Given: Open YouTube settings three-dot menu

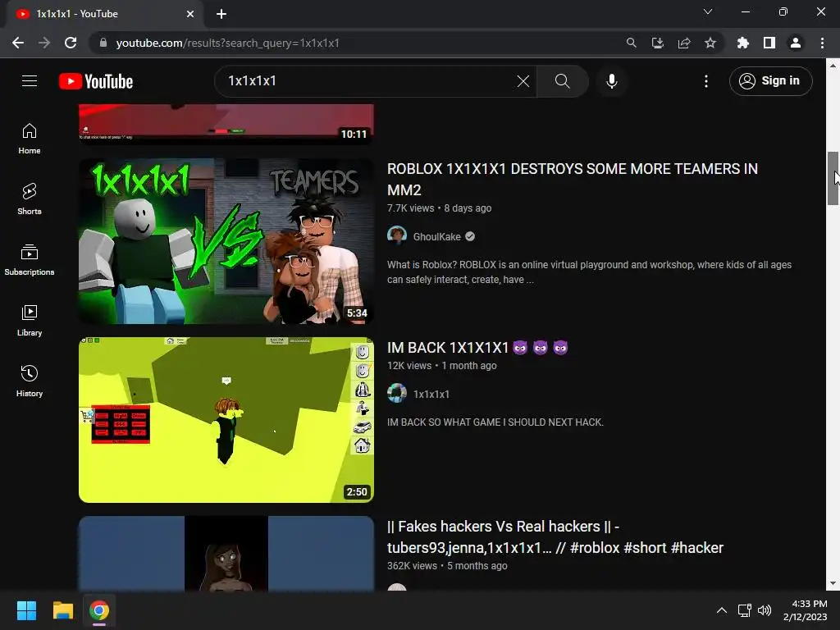Looking at the screenshot, I should pos(706,81).
